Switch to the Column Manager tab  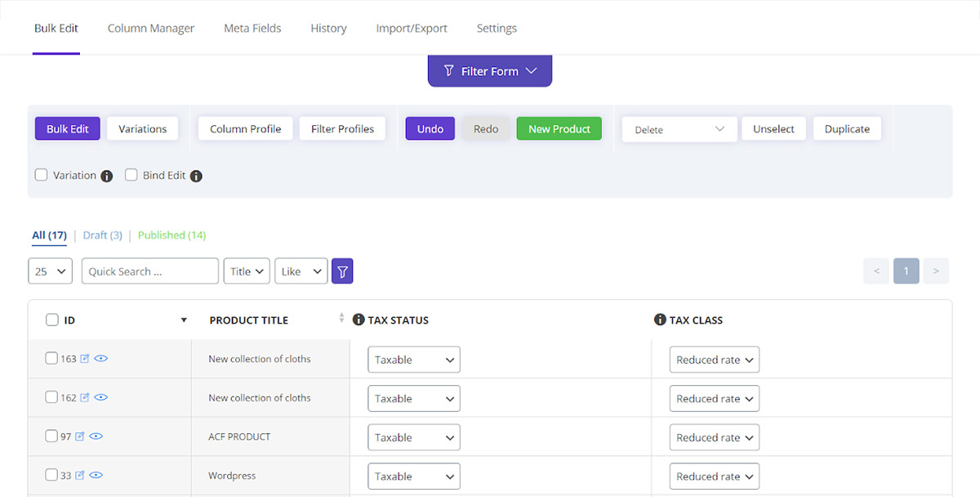(151, 28)
